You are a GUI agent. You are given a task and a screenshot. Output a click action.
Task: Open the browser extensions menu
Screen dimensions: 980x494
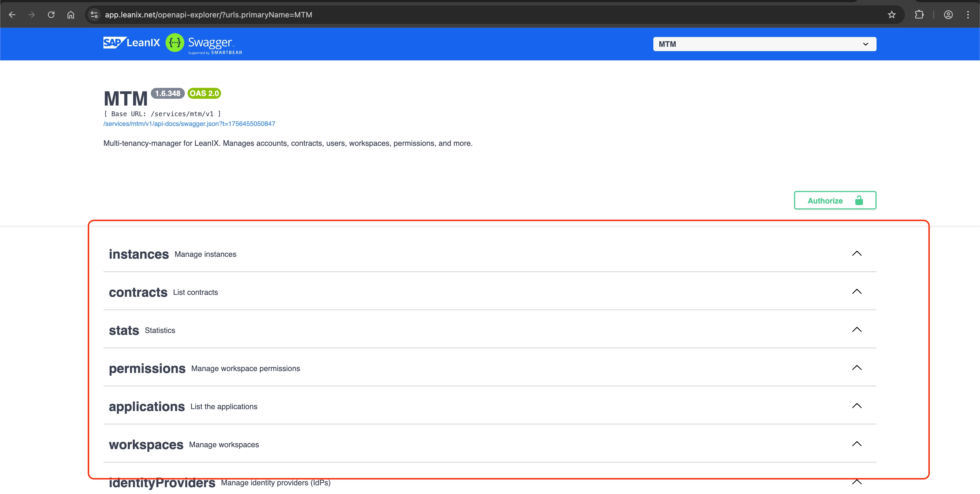(919, 15)
